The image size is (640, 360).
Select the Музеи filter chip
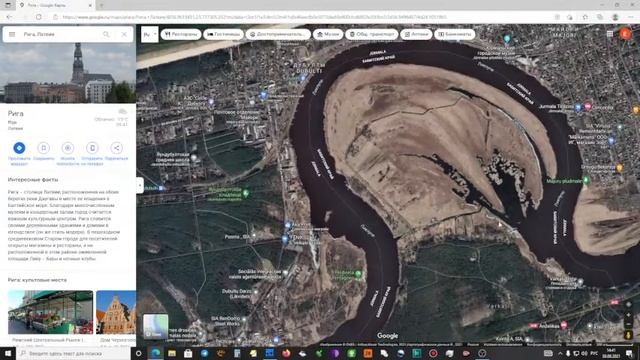[x=328, y=34]
